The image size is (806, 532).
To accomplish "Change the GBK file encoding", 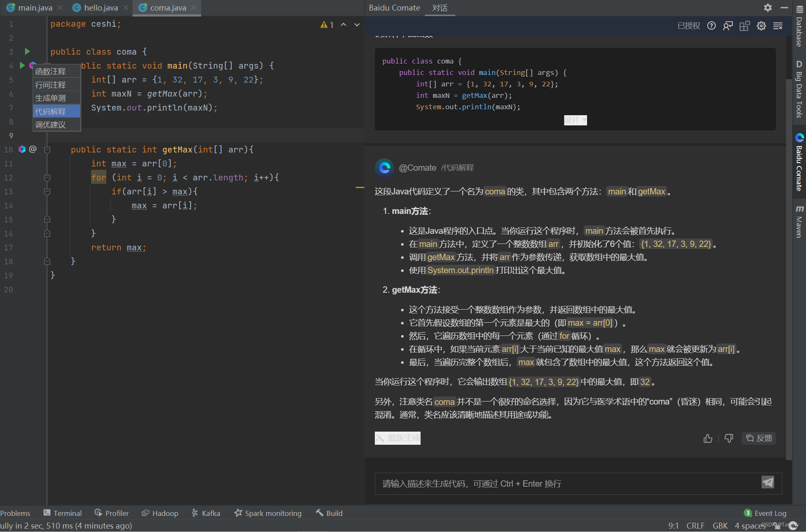I will click(x=720, y=526).
